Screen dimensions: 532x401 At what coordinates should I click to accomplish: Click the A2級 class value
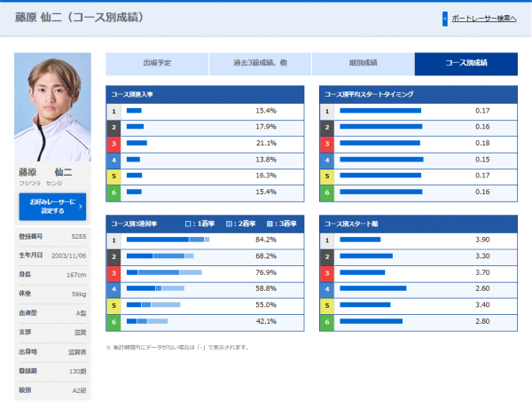(80, 391)
